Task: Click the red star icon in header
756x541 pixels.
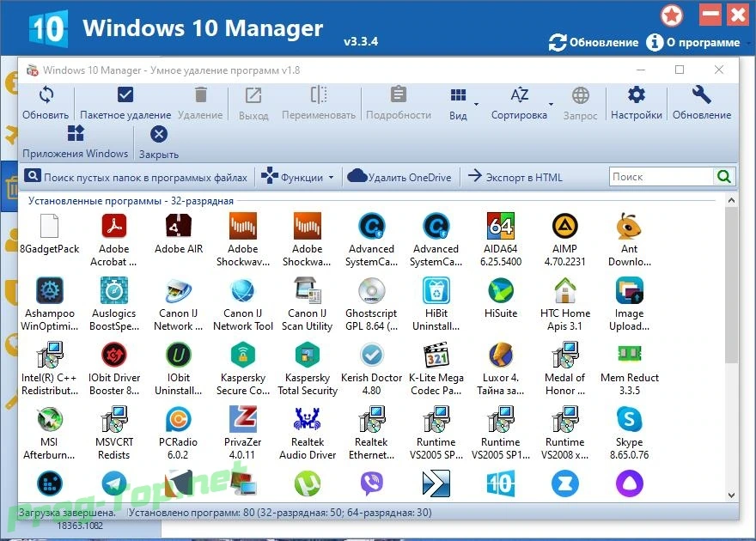Action: point(672,16)
